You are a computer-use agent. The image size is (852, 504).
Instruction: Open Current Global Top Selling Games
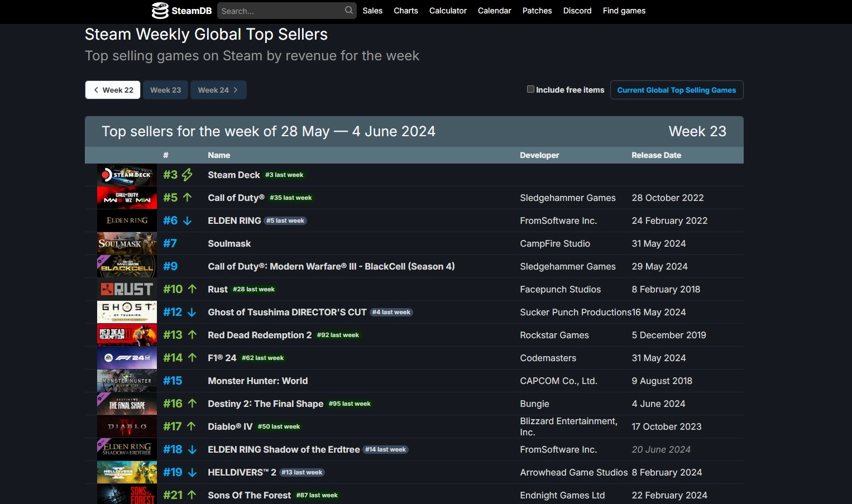pos(677,90)
